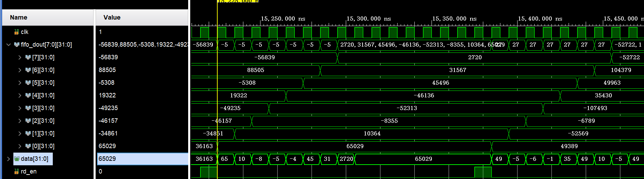Expand the [5][31:0] element
644x179 pixels.
pyautogui.click(x=20, y=83)
